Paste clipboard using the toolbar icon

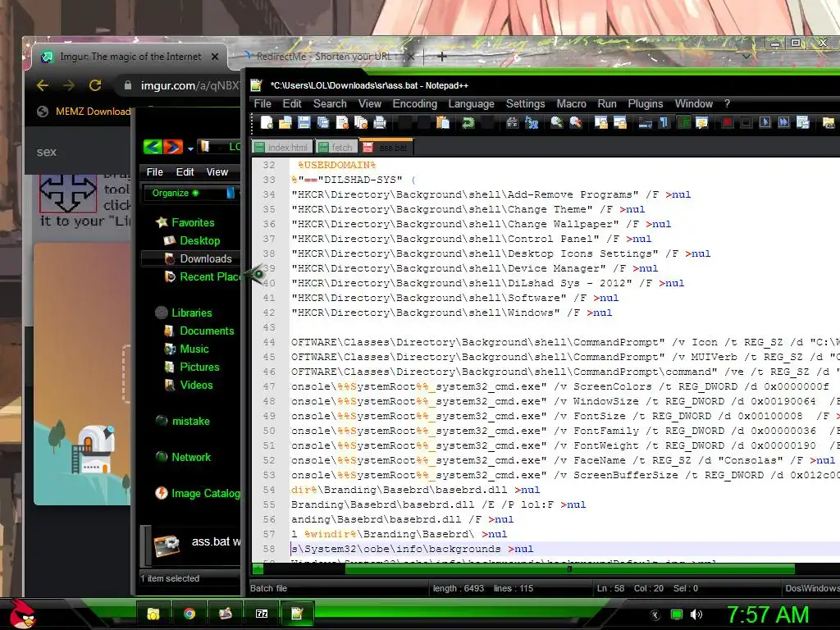(443, 123)
